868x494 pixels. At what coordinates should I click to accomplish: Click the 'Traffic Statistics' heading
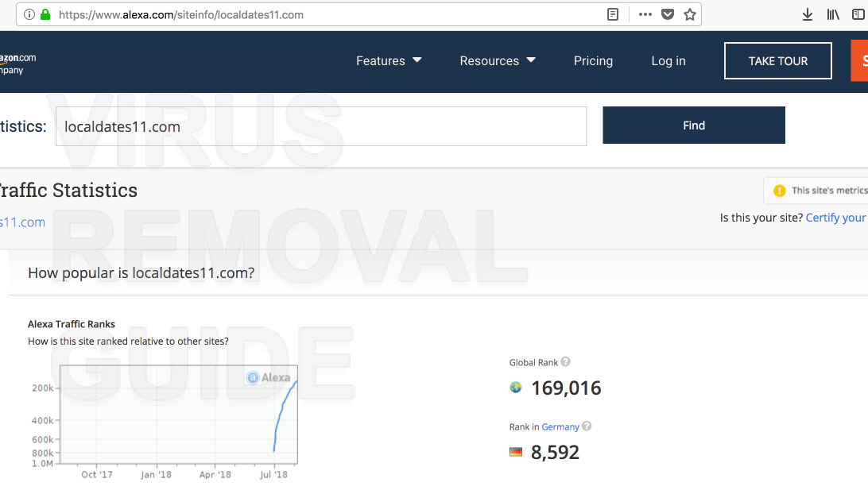pos(68,191)
